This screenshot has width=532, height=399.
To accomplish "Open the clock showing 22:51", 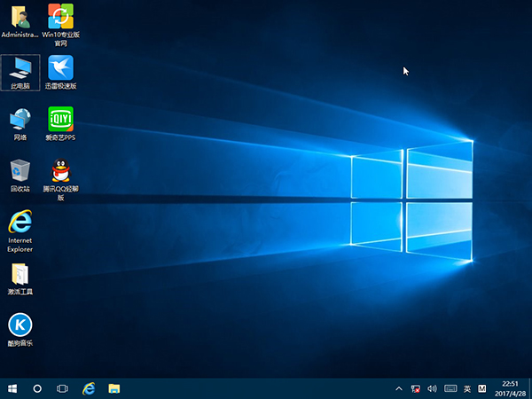I will [510, 388].
